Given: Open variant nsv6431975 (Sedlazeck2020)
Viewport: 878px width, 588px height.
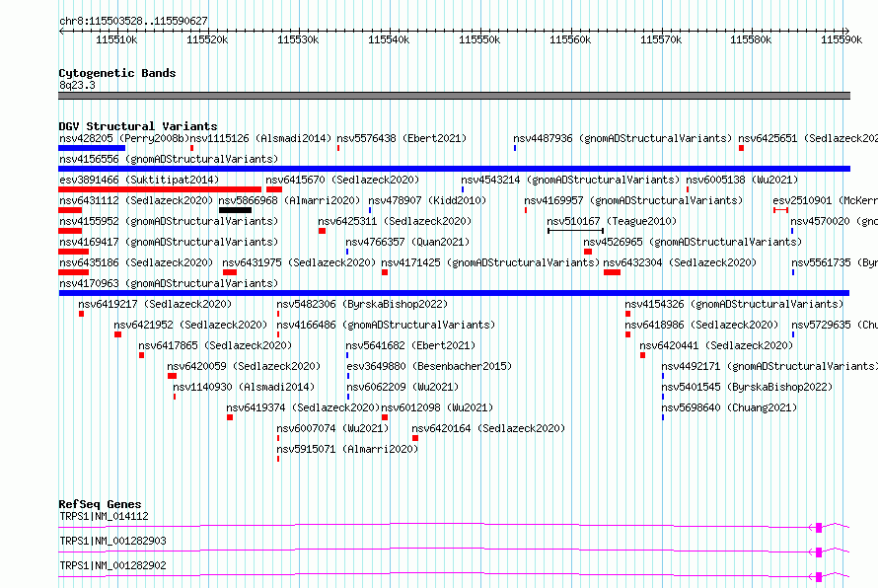Looking at the screenshot, I should 299,262.
